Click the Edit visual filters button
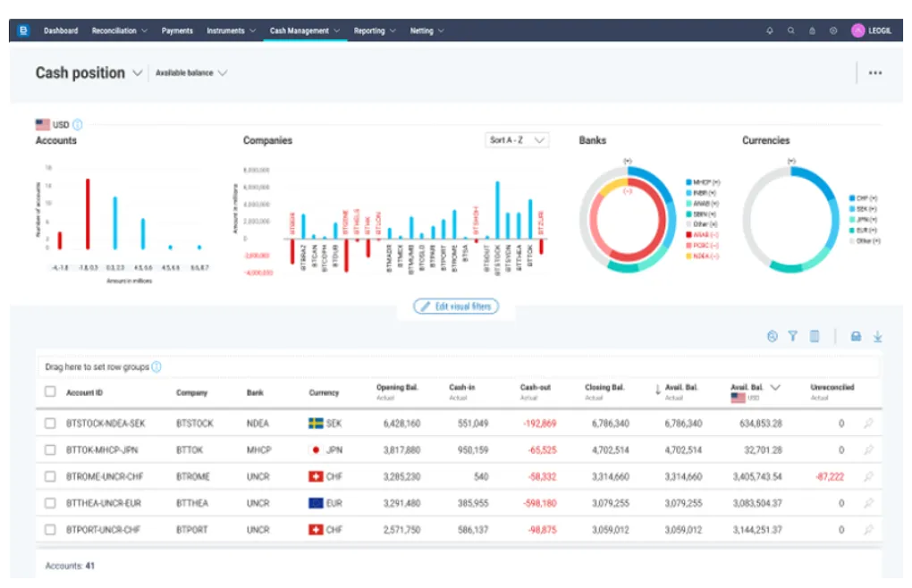Screen dimensions: 912x588 456,307
